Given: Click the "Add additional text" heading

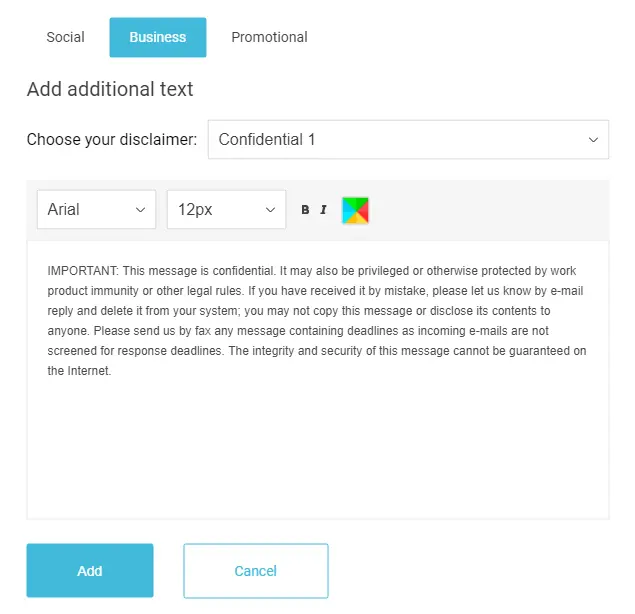Looking at the screenshot, I should tap(110, 89).
